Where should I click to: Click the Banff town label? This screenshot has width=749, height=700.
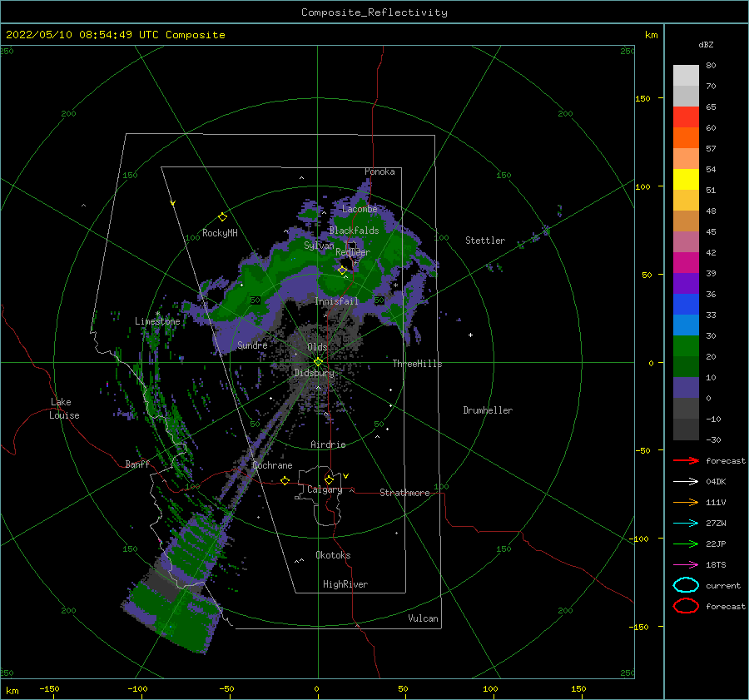[x=137, y=464]
